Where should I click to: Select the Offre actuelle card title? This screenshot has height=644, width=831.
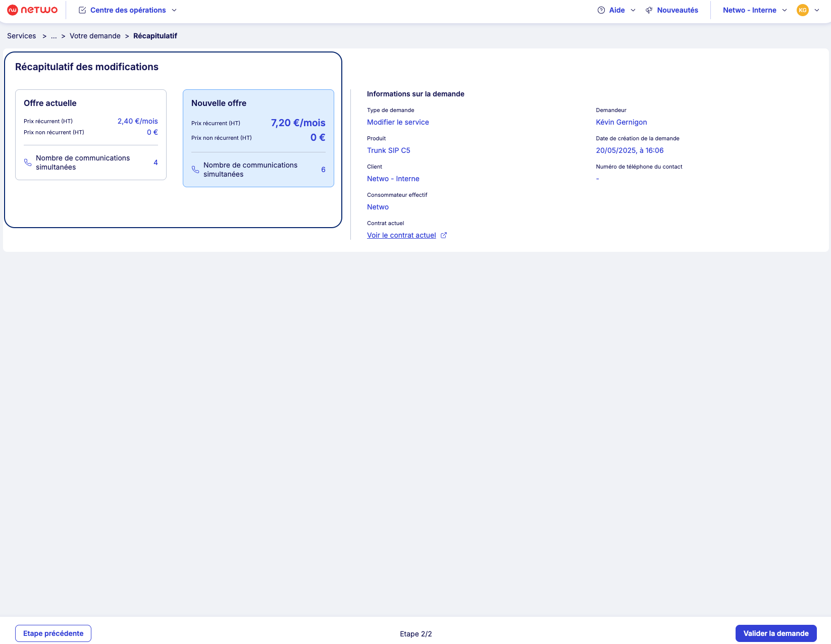pyautogui.click(x=50, y=103)
